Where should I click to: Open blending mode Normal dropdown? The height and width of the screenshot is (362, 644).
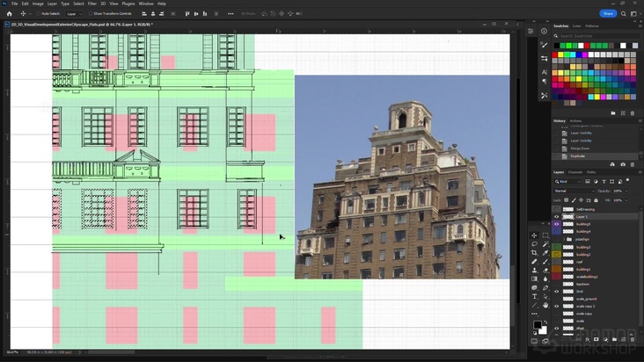tap(574, 191)
